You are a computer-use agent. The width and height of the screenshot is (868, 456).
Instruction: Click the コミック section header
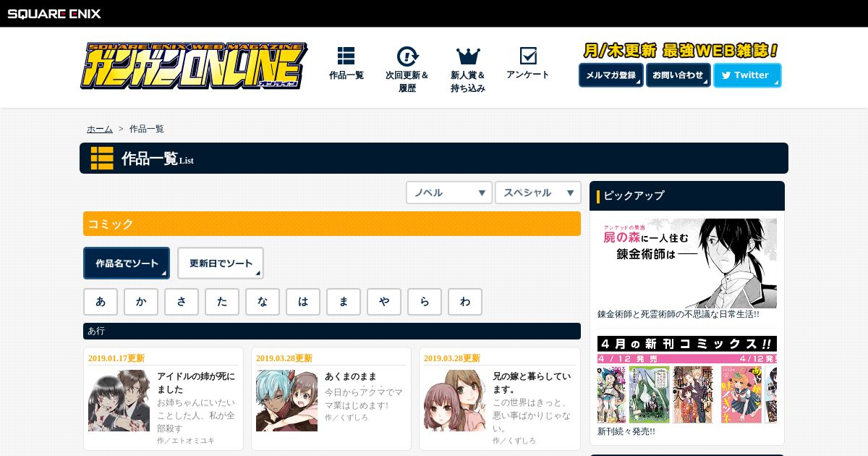332,224
